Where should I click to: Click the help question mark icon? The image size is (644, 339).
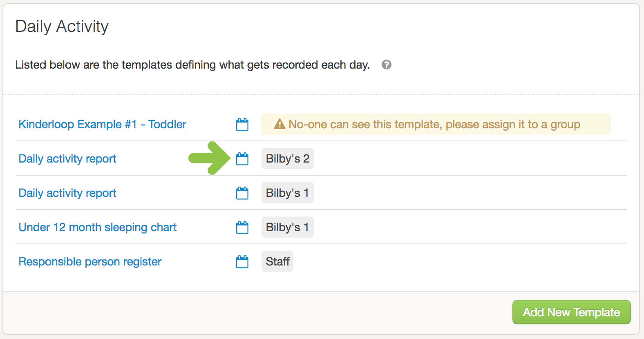point(386,65)
